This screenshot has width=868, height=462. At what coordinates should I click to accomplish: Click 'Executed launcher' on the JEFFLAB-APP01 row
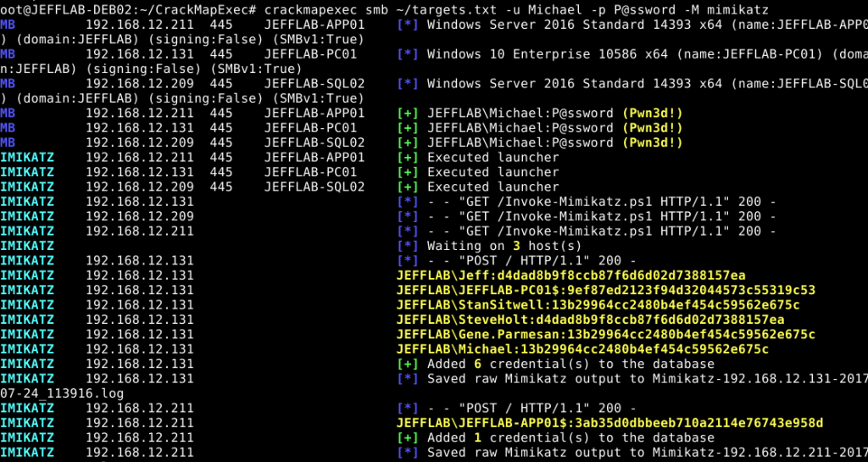pyautogui.click(x=493, y=157)
